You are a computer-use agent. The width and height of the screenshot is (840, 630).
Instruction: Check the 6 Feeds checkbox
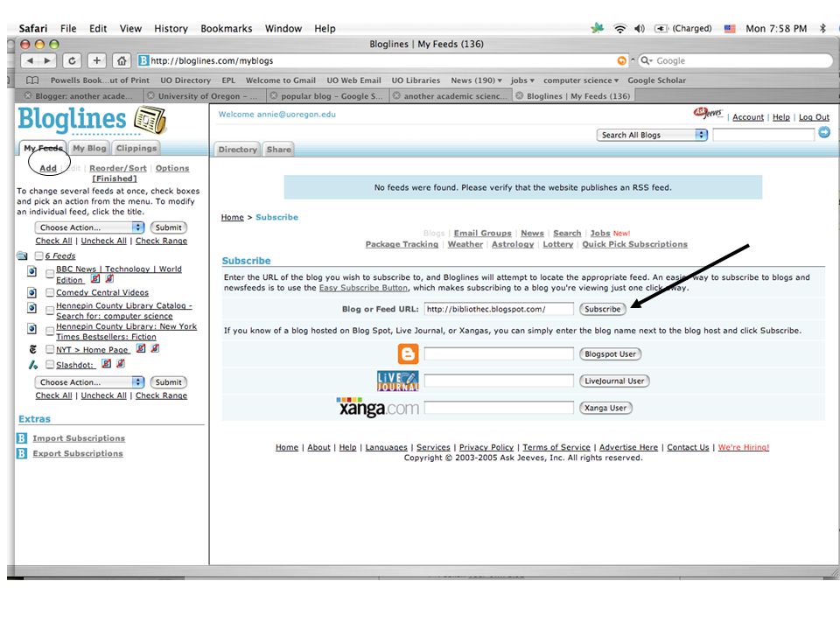pos(39,256)
